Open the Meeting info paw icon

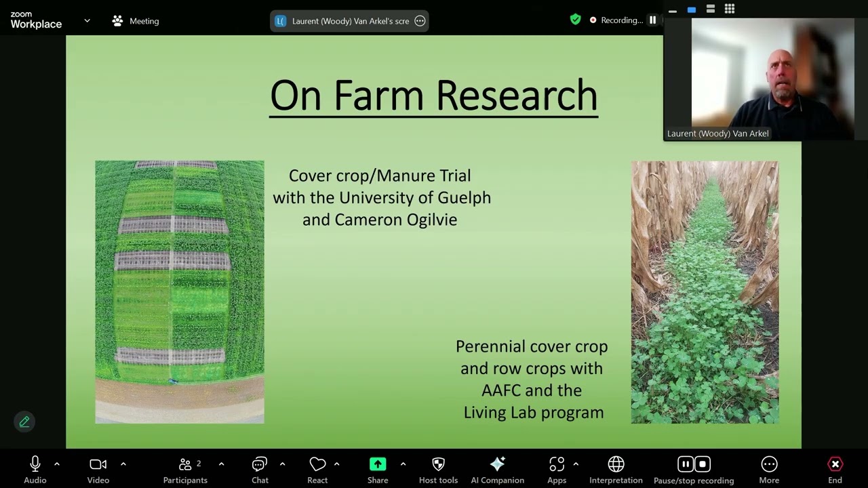[117, 21]
